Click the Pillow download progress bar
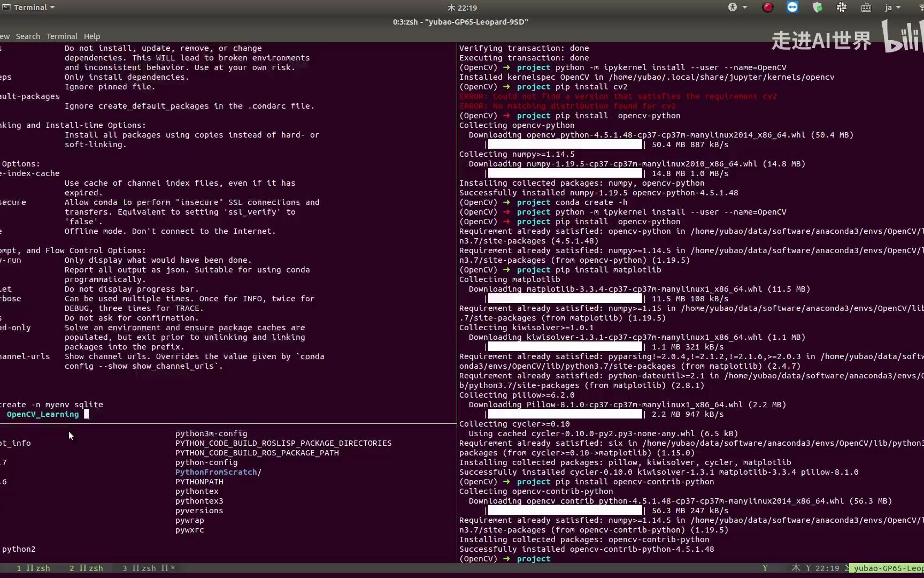This screenshot has height=578, width=924. [x=565, y=414]
